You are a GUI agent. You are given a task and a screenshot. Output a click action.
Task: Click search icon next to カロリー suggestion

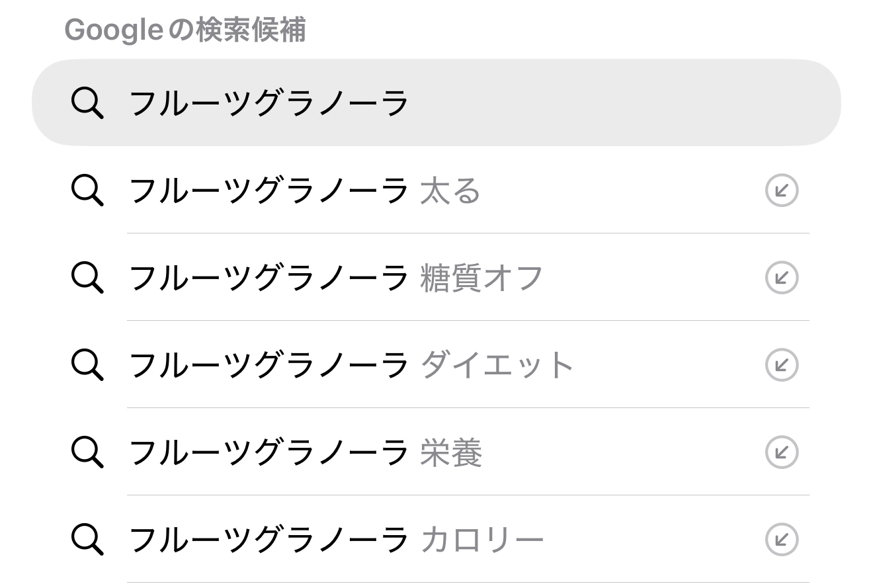pyautogui.click(x=87, y=540)
